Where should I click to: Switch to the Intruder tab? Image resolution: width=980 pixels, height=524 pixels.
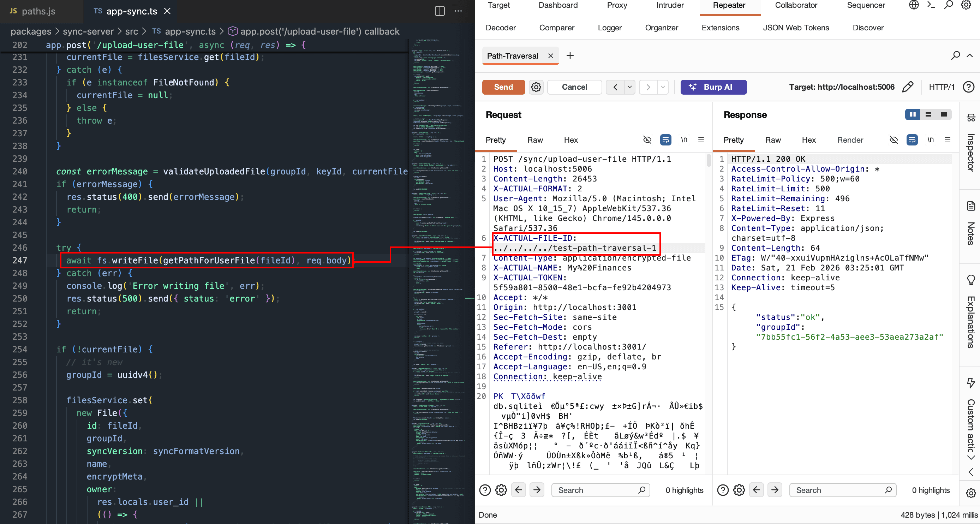670,5
